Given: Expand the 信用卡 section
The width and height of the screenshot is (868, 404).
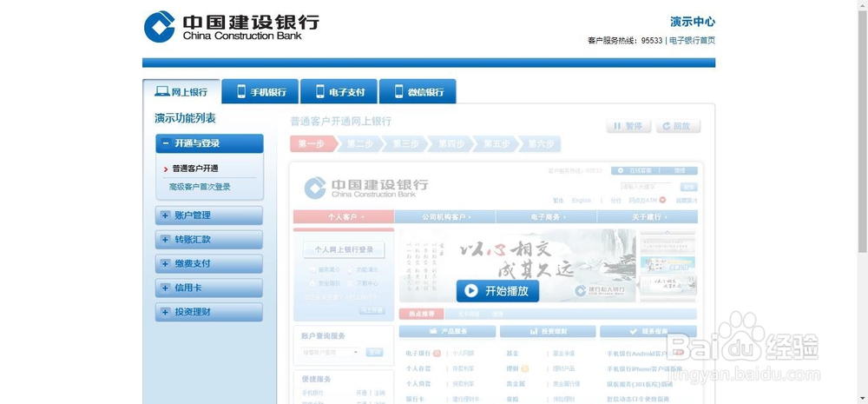Looking at the screenshot, I should click(209, 288).
